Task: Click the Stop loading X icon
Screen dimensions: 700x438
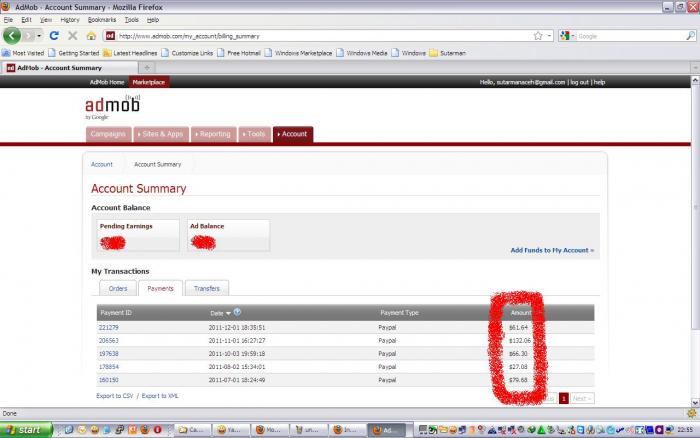Action: pyautogui.click(x=73, y=36)
